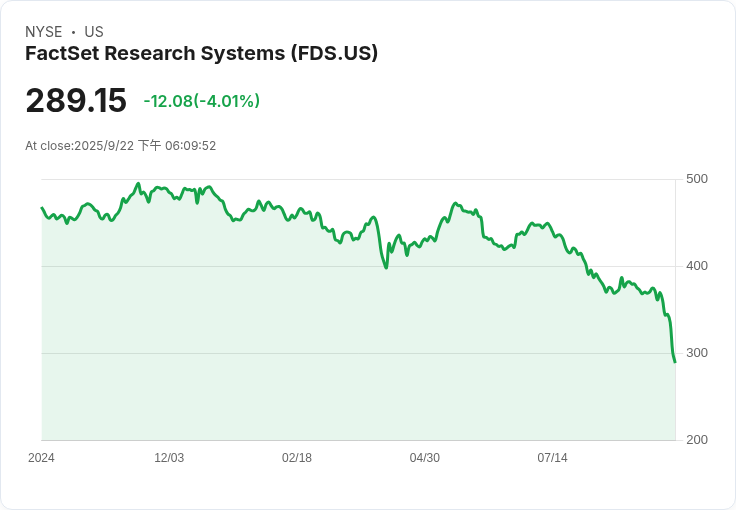Click the US market label

pyautogui.click(x=94, y=32)
